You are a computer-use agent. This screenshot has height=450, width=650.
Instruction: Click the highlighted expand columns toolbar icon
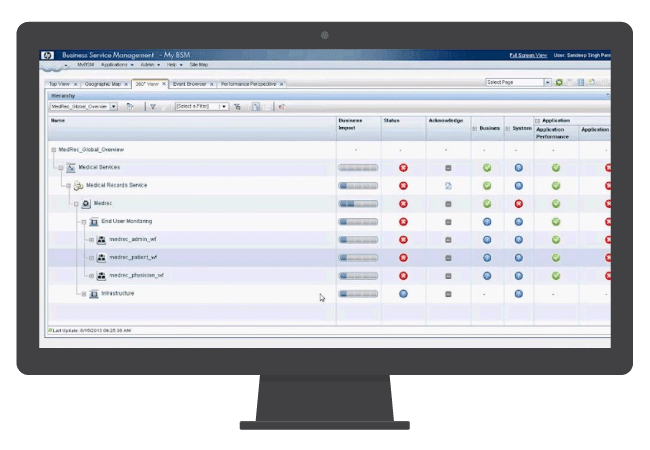[x=256, y=107]
